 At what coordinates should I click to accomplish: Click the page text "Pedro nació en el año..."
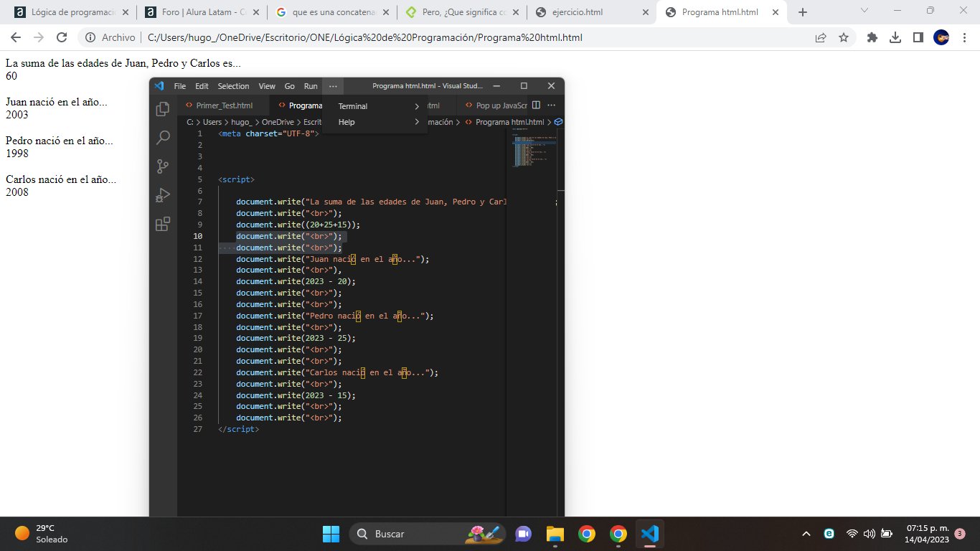point(60,141)
